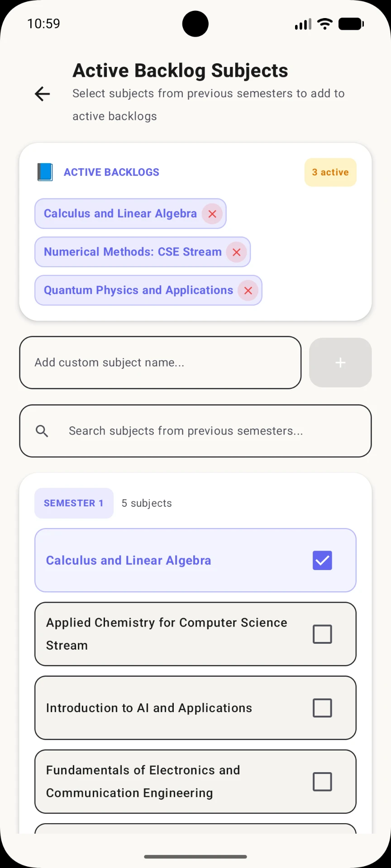Remove Calculus and Linear Algebra backlog chip
Image resolution: width=391 pixels, height=868 pixels.
click(212, 214)
